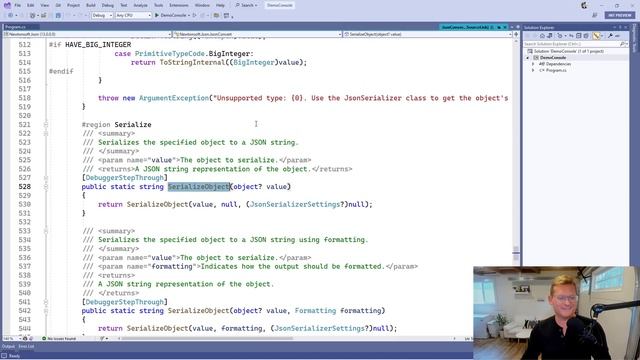Open the Any CPU platform dropdown
This screenshot has height=360, width=640.
pyautogui.click(x=133, y=15)
